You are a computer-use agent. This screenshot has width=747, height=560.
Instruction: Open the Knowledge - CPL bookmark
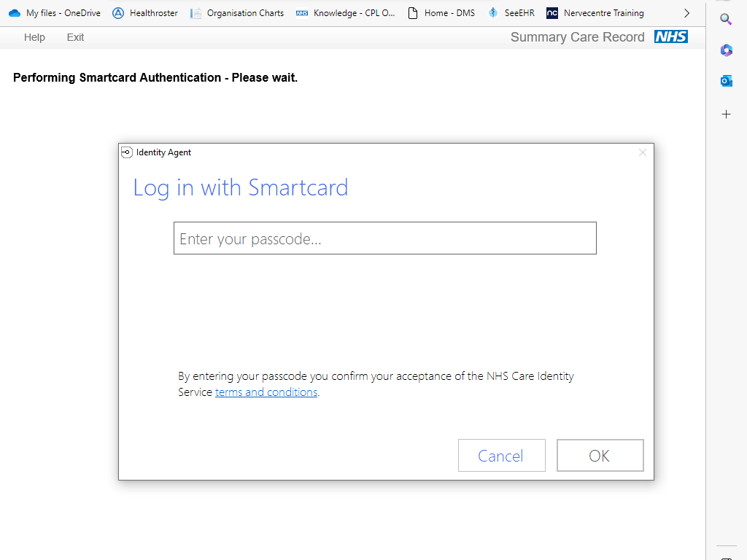345,13
